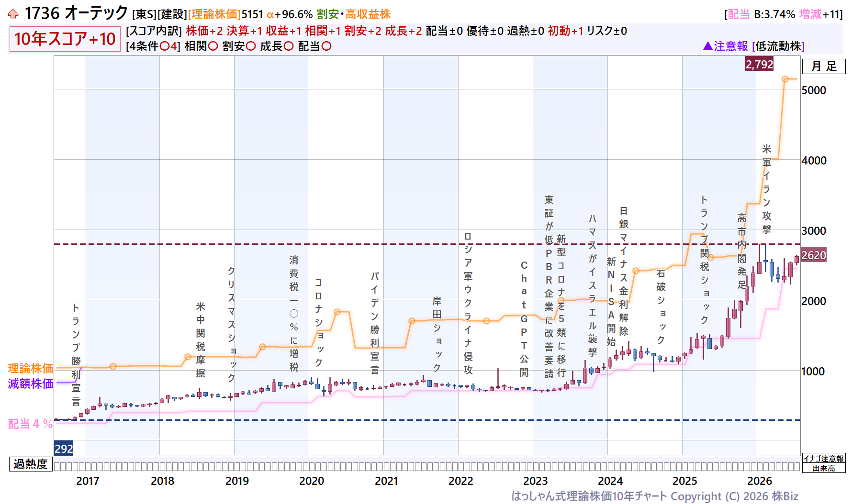The width and height of the screenshot is (852, 504).
Task: Click the α+96.6% value
Action: tap(290, 14)
